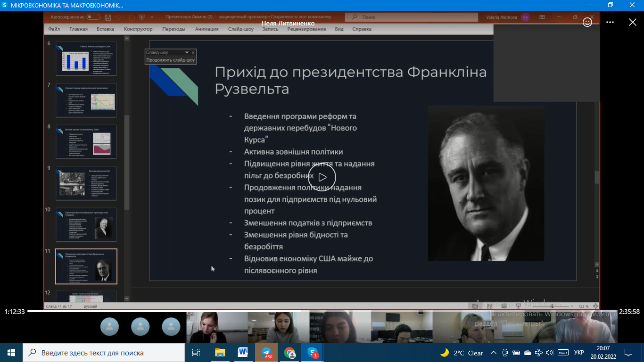The image size is (644, 362).
Task: Fit slide to window icon in status bar
Action: pos(595,306)
